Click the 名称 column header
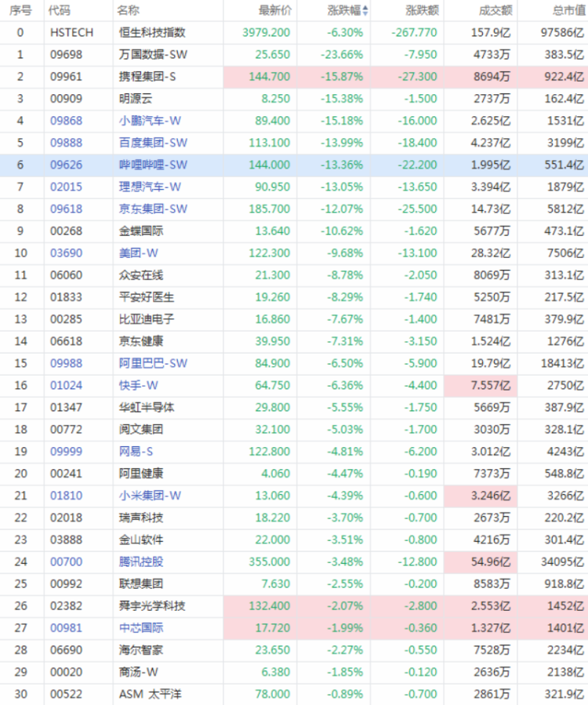Screen dimensions: 588x705 point(128,10)
